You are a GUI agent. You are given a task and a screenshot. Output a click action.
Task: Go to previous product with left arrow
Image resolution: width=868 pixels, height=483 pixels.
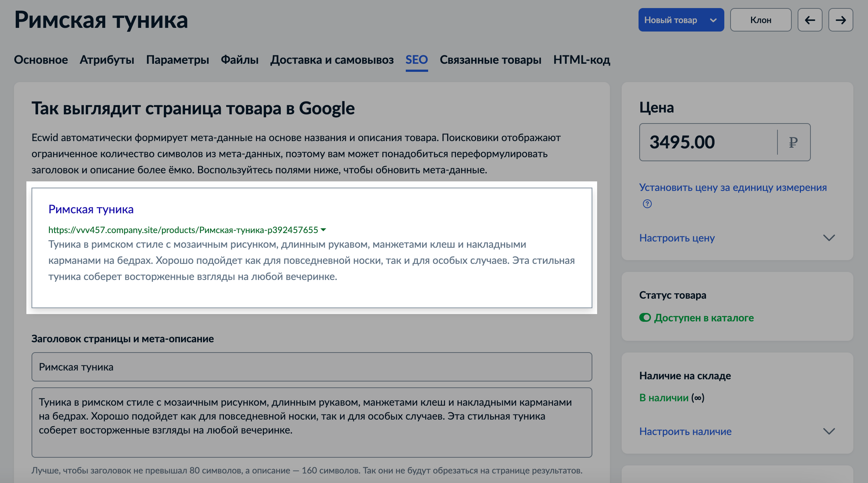[810, 20]
